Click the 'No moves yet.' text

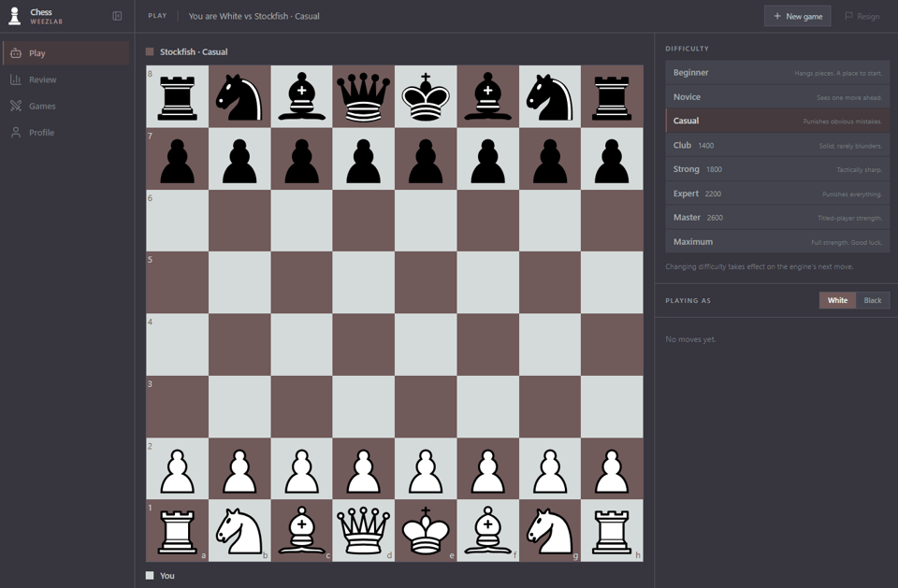690,339
